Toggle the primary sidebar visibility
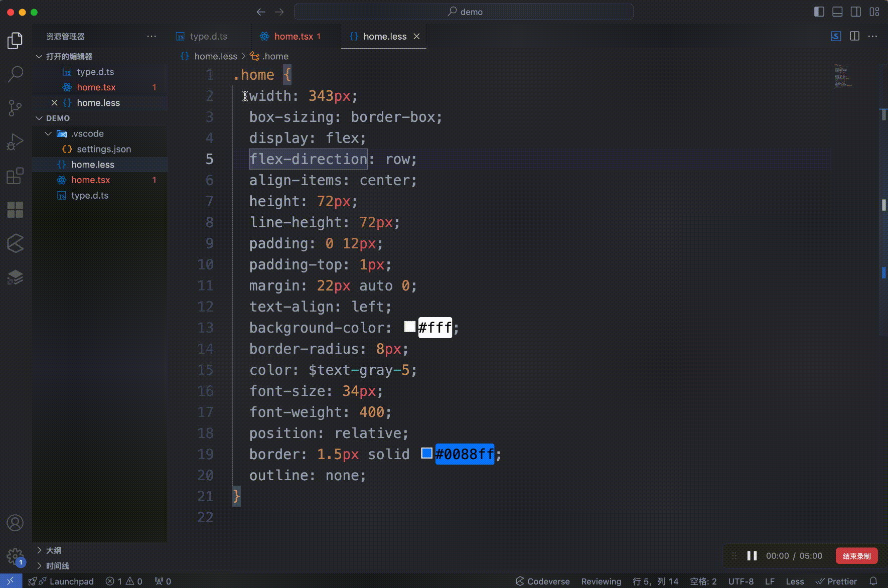Image resolution: width=888 pixels, height=588 pixels. pyautogui.click(x=819, y=12)
